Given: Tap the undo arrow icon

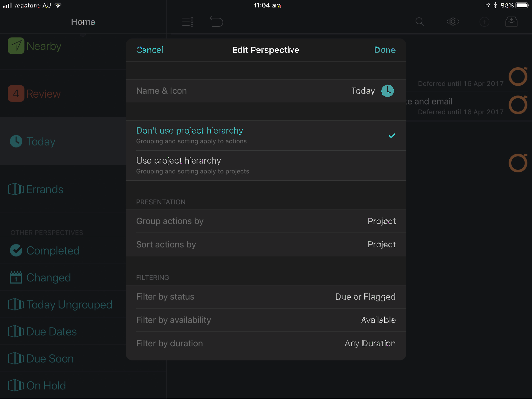Looking at the screenshot, I should pos(216,22).
